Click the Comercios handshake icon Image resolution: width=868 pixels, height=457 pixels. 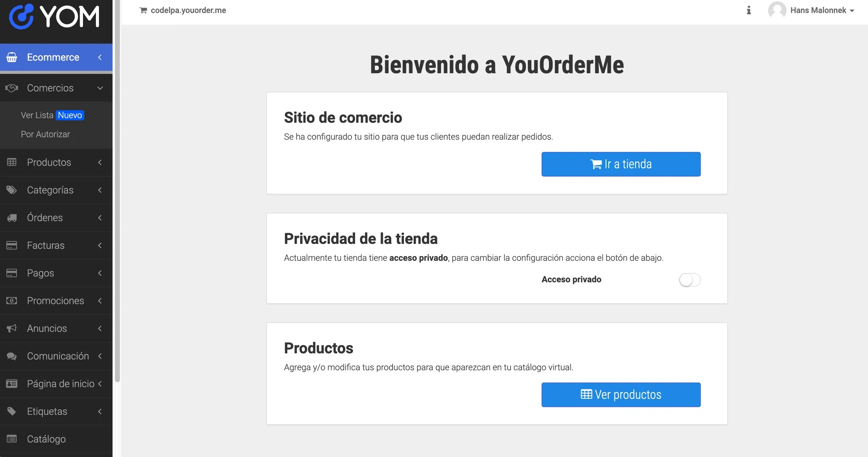point(12,88)
